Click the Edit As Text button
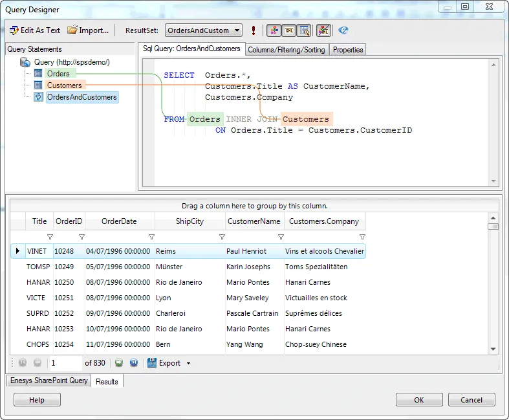This screenshot has width=509, height=420. (35, 30)
